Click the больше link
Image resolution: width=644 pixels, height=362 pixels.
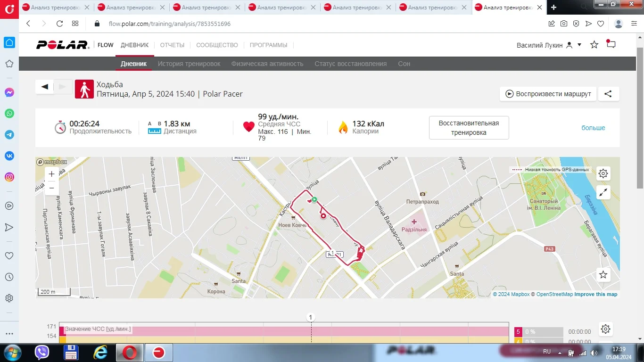coord(593,128)
